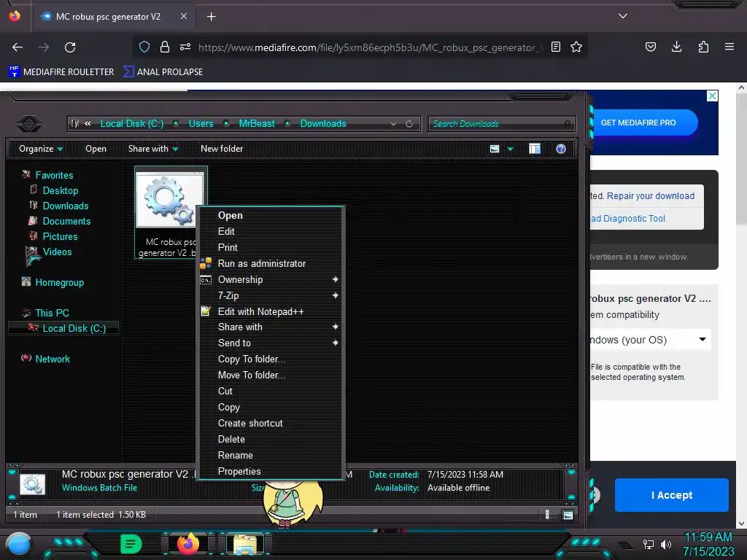Expand the Share with toolbar dropdown
Image resolution: width=747 pixels, height=560 pixels.
[x=153, y=149]
